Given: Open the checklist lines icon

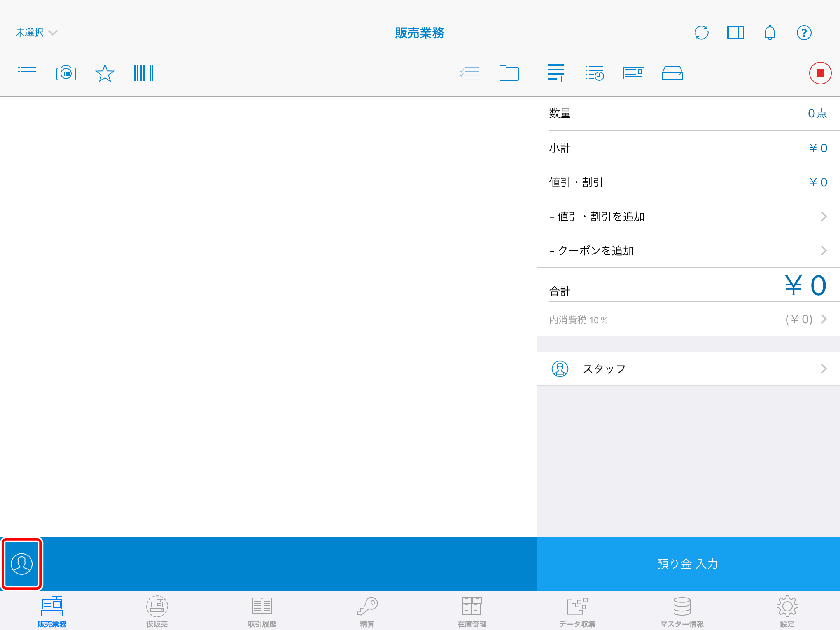Looking at the screenshot, I should tap(469, 73).
